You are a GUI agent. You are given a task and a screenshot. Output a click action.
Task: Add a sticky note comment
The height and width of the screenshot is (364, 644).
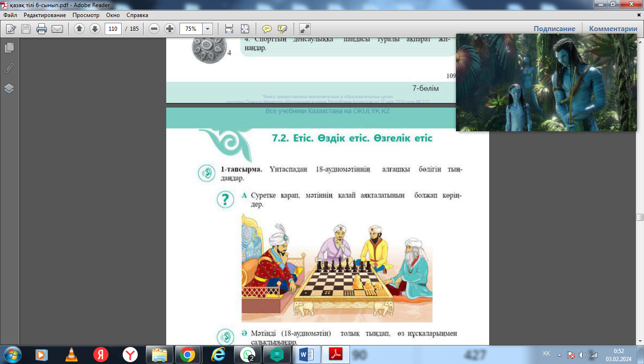pos(267,29)
